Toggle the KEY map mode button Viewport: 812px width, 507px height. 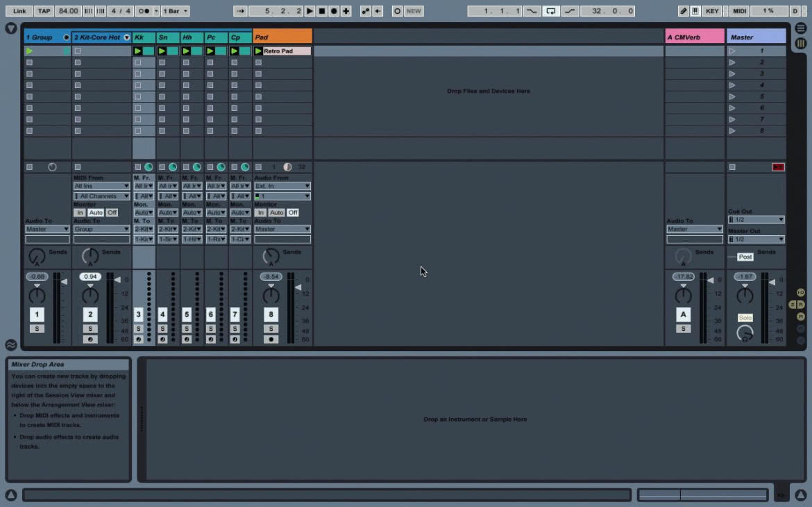(712, 11)
